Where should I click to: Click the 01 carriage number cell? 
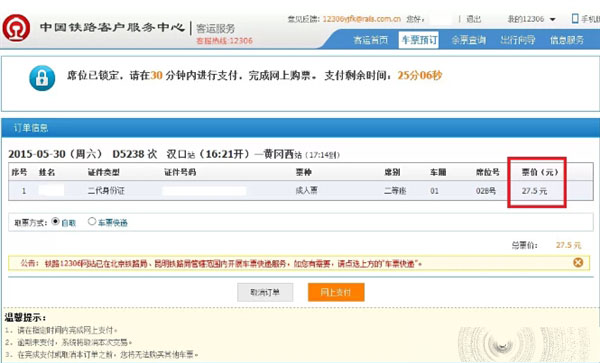pos(434,190)
